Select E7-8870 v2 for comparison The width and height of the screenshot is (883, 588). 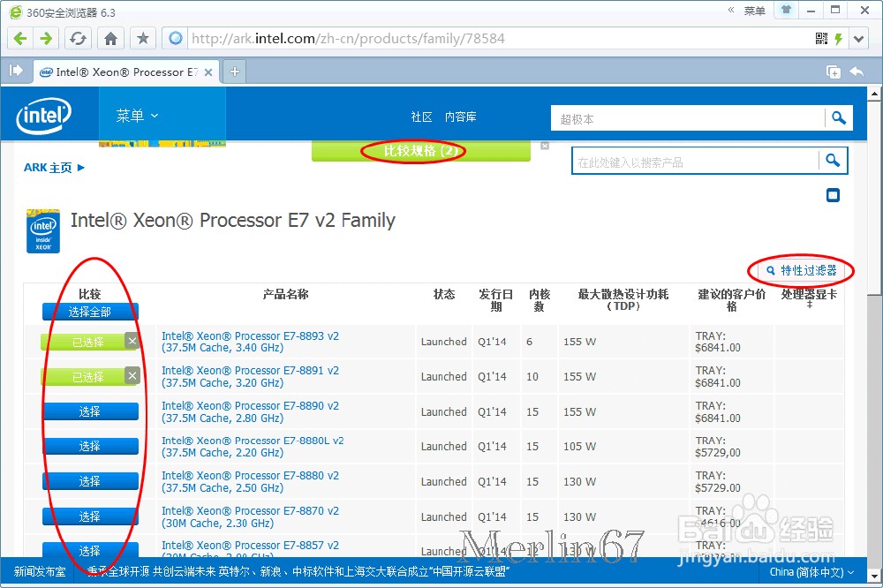point(90,516)
